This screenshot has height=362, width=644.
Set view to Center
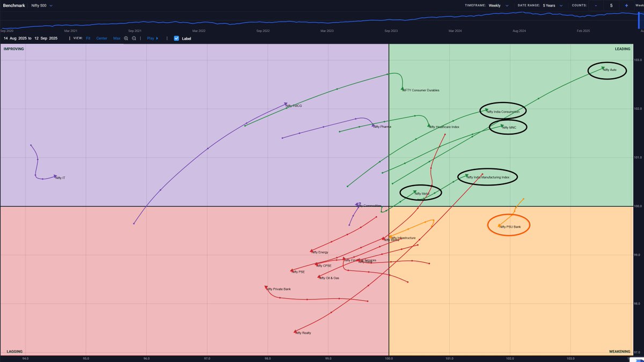[x=101, y=39]
